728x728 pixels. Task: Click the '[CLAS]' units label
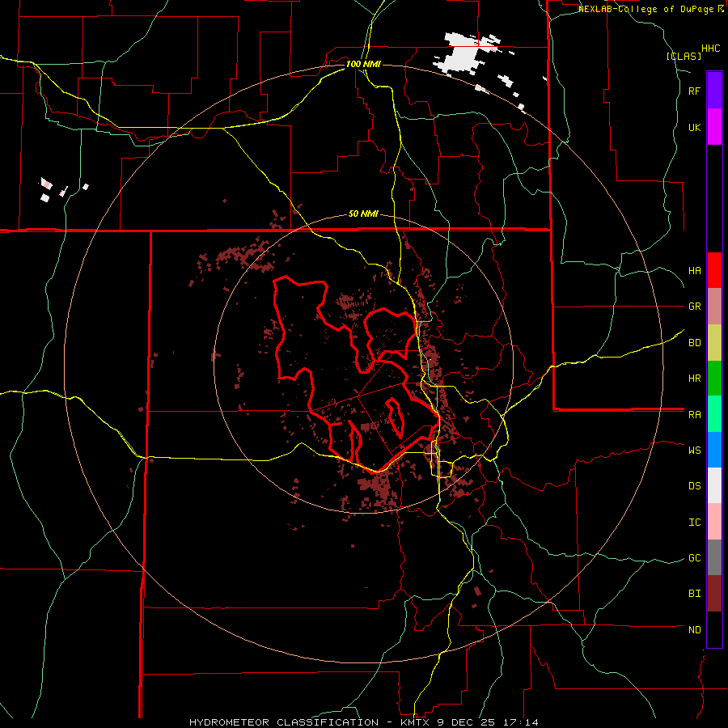click(684, 56)
